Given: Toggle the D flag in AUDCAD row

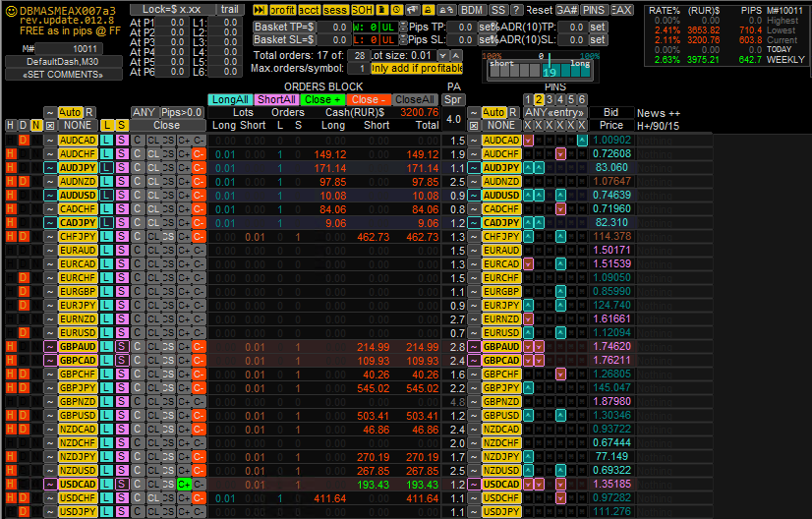Looking at the screenshot, I should coord(24,141).
